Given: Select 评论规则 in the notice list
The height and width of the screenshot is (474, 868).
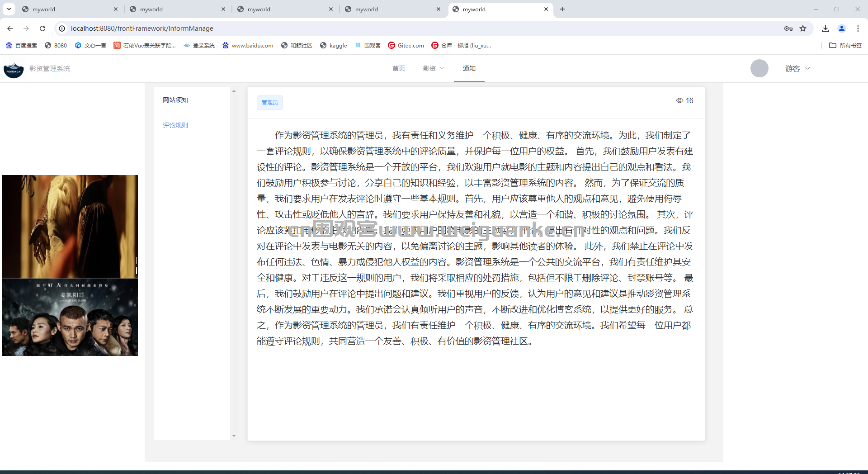Looking at the screenshot, I should [175, 125].
